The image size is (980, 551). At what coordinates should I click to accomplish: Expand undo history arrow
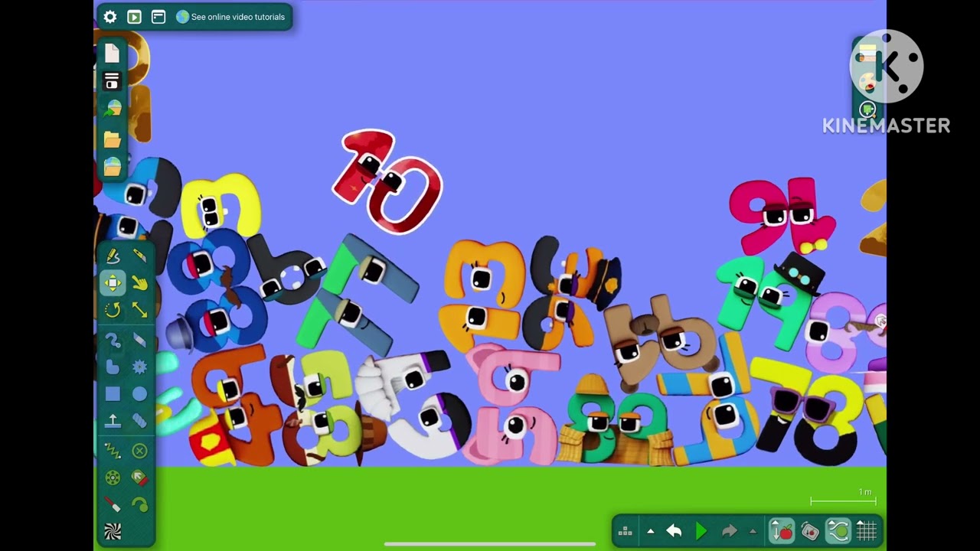pos(651,531)
